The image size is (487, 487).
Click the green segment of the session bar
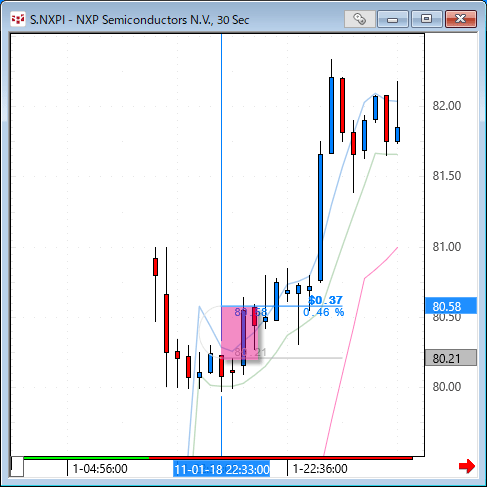86,458
